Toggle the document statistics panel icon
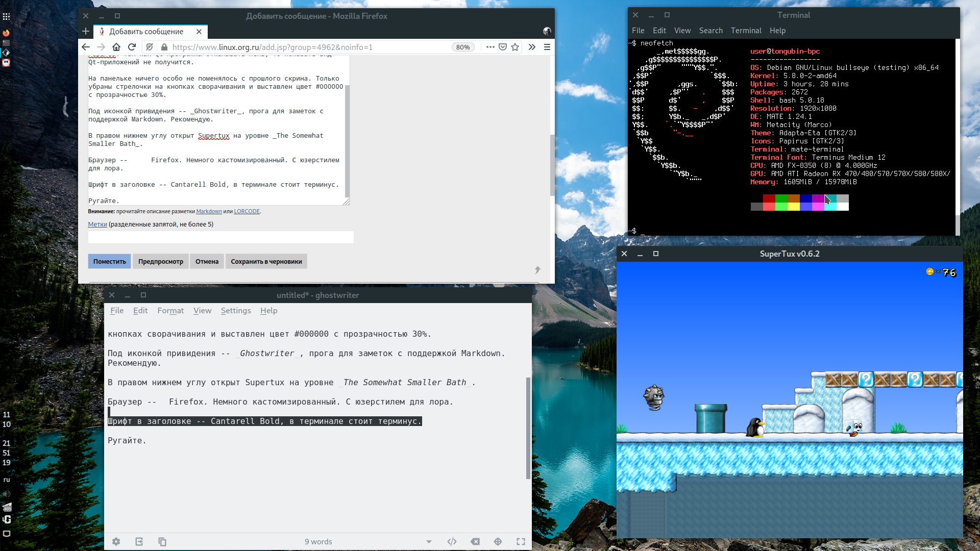 428,542
